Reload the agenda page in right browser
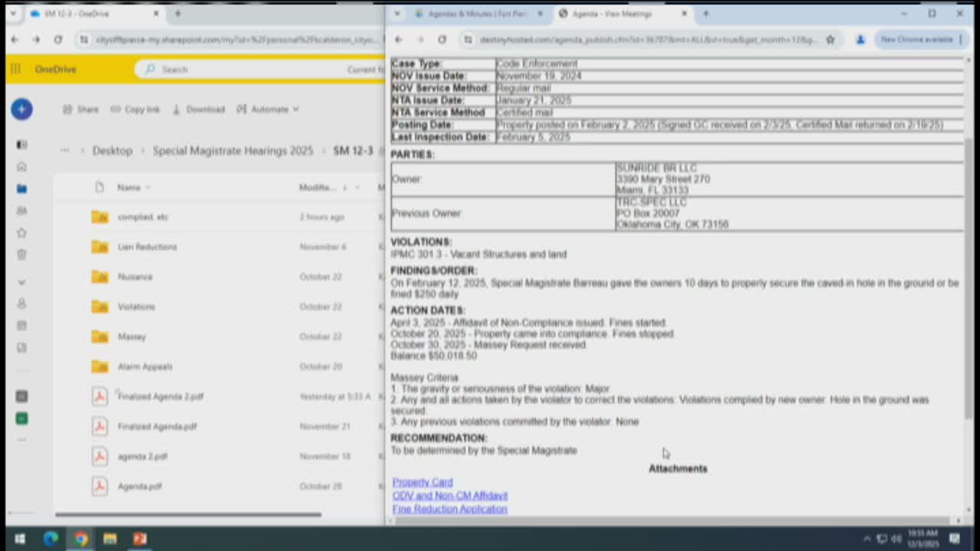Screen dimensions: 980x551 pos(442,39)
